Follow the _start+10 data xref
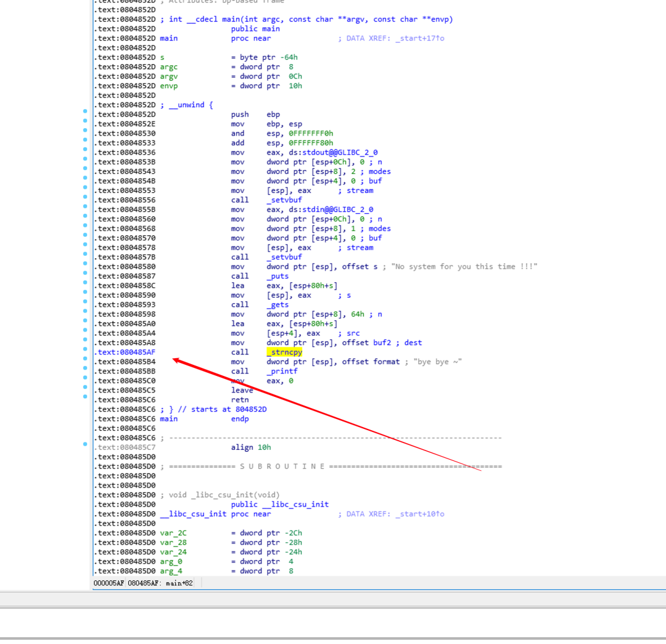 tap(419, 514)
